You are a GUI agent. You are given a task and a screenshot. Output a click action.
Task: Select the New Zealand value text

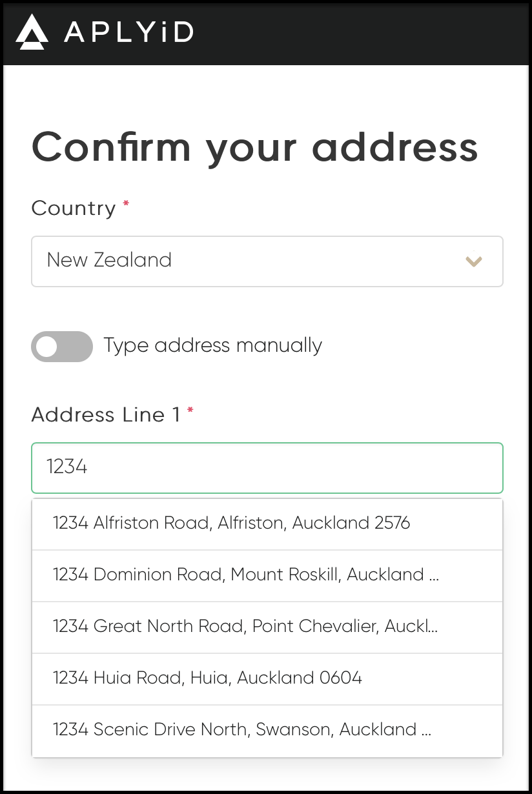tap(109, 260)
